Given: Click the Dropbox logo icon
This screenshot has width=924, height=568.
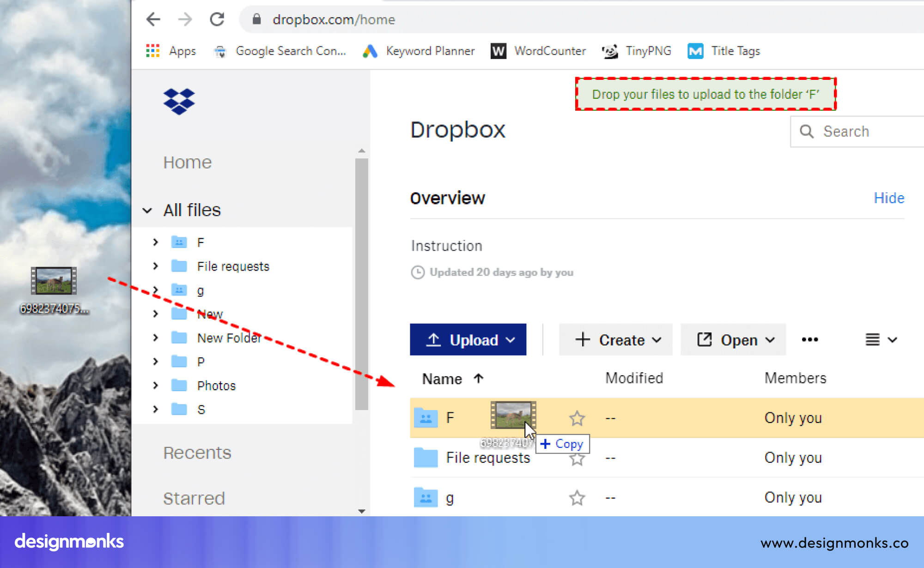Looking at the screenshot, I should coord(179,101).
